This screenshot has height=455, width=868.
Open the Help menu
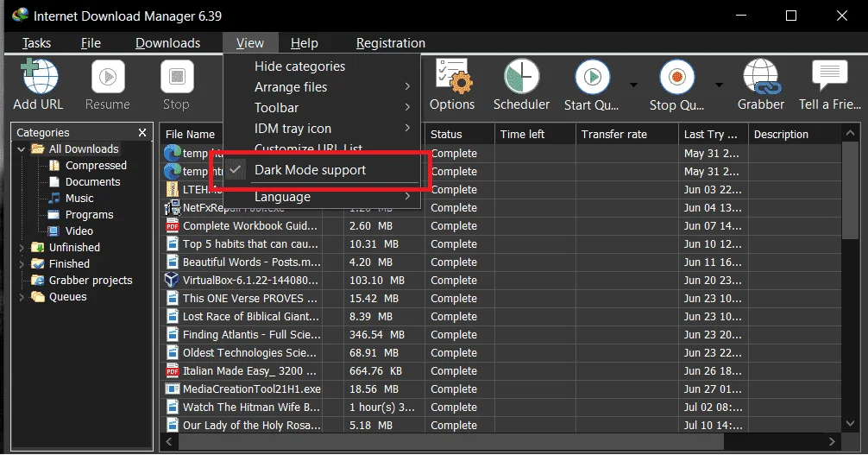[x=305, y=43]
